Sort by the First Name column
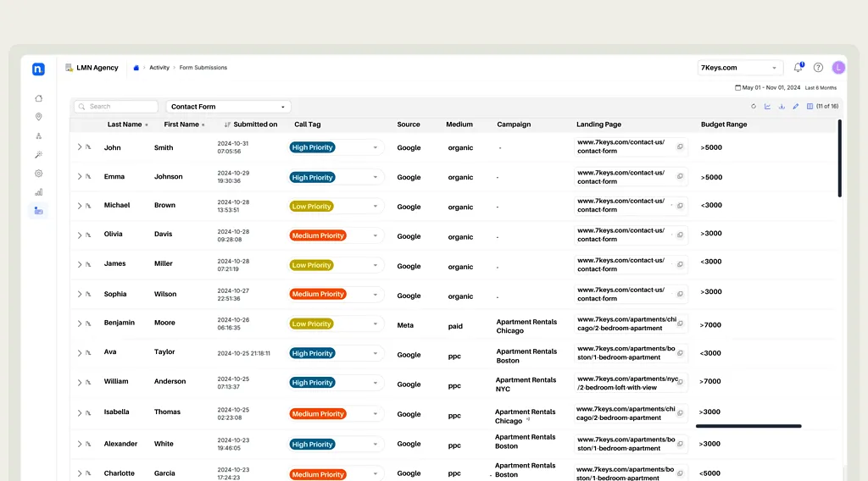Image resolution: width=868 pixels, height=481 pixels. (x=184, y=124)
